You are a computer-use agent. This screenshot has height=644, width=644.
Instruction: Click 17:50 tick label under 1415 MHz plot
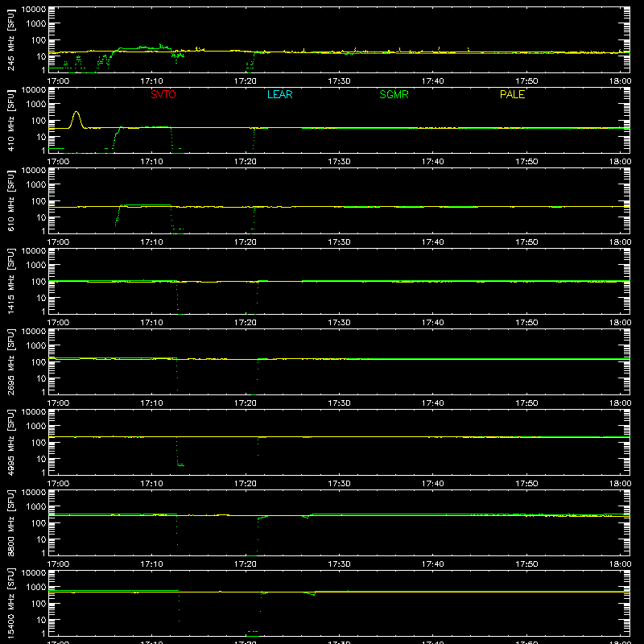[x=526, y=323]
